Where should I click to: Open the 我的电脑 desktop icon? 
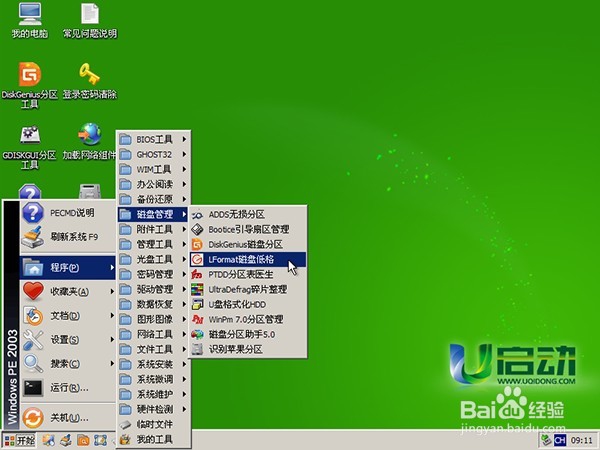coord(30,21)
